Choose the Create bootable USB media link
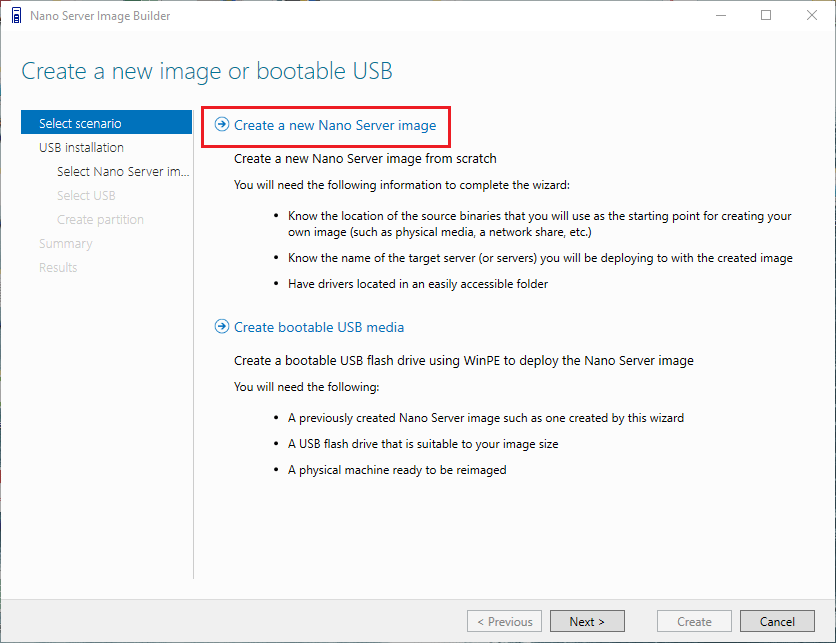 pyautogui.click(x=319, y=327)
